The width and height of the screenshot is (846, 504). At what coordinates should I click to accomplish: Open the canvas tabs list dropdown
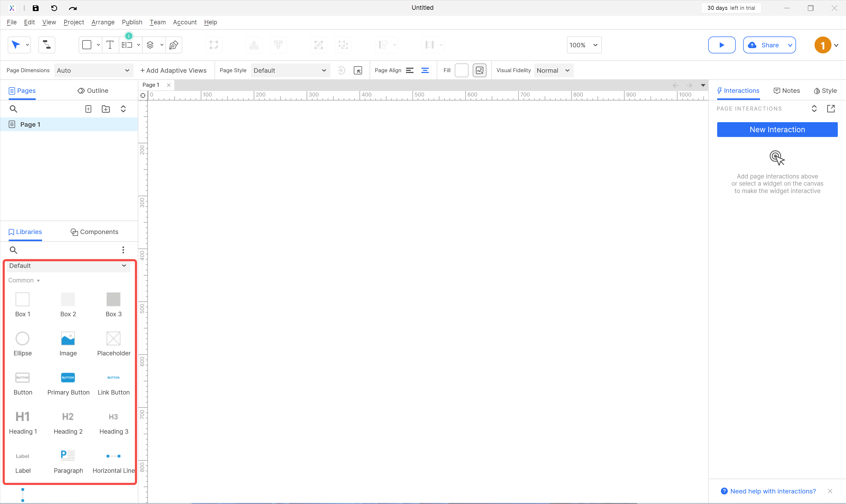[703, 85]
